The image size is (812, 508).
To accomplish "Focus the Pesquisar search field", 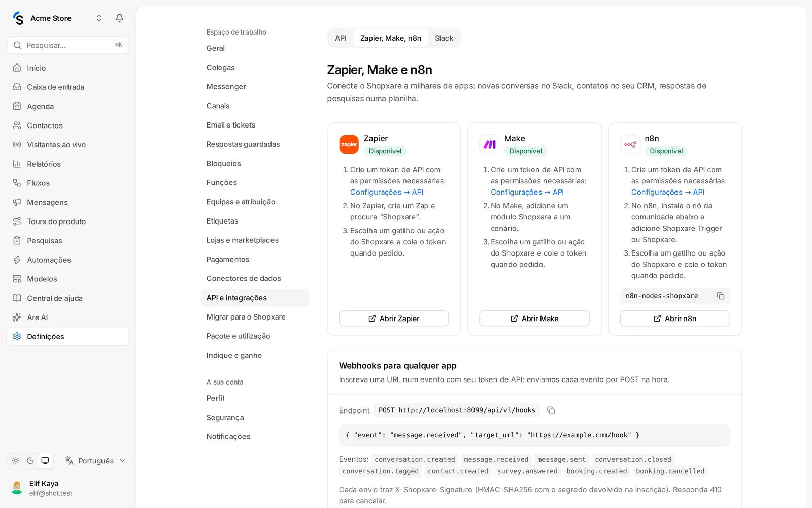I will (x=67, y=45).
